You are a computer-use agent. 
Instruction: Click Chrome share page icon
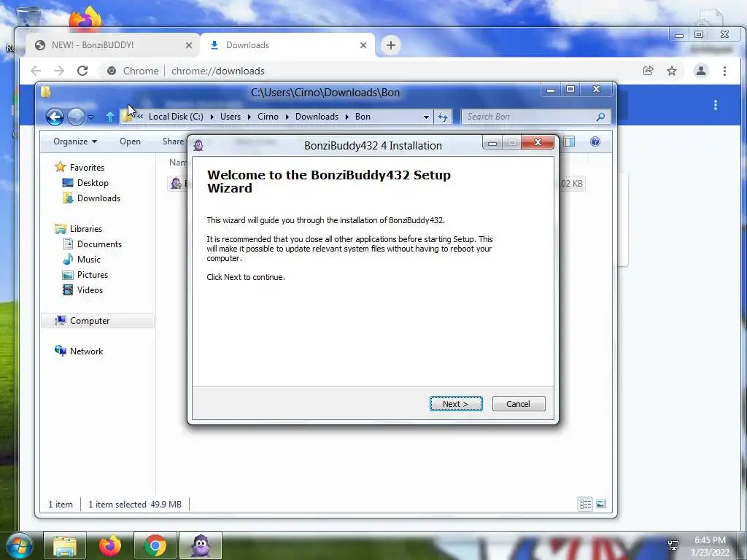click(x=648, y=71)
